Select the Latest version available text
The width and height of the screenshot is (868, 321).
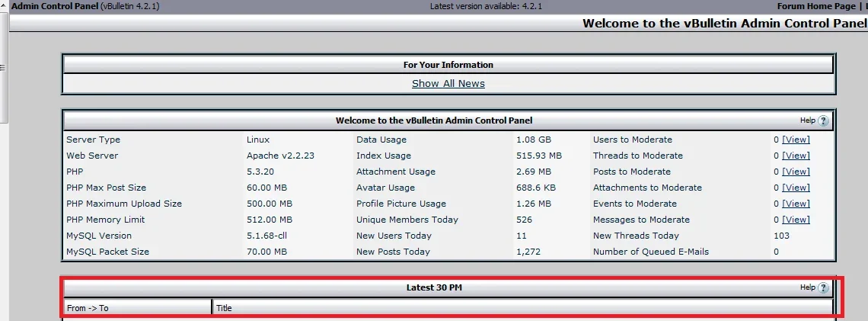(486, 6)
